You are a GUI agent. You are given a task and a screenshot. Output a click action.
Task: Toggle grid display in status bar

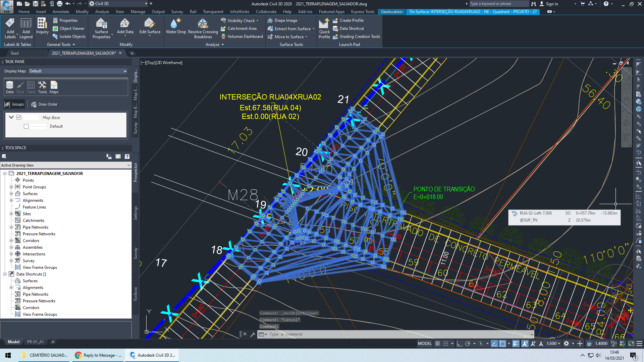(437, 343)
